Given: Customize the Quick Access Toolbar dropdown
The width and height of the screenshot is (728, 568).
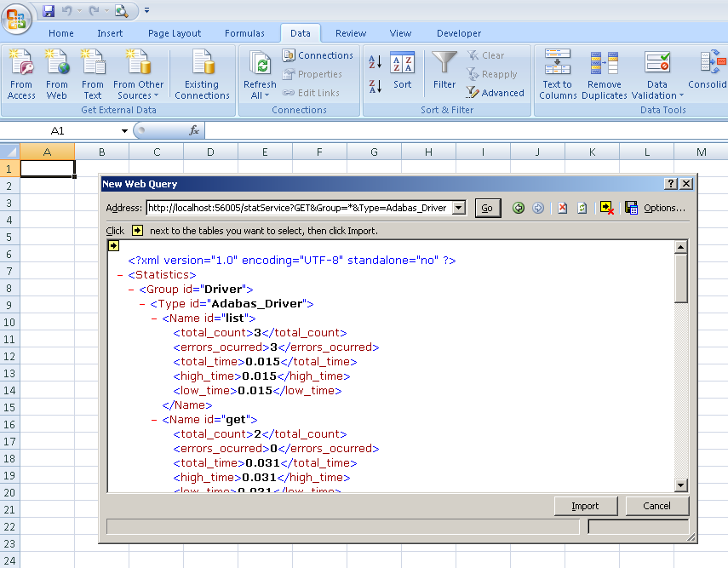Looking at the screenshot, I should (x=146, y=10).
